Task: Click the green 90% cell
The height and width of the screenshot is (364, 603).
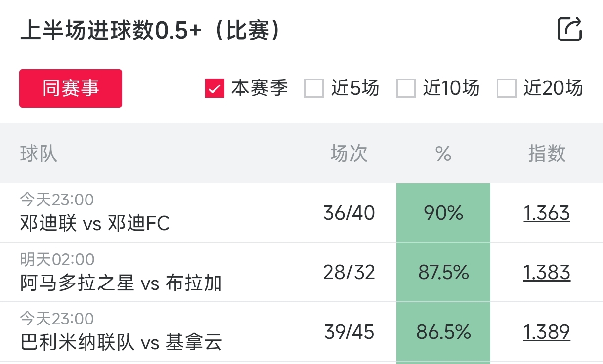Action: point(443,213)
